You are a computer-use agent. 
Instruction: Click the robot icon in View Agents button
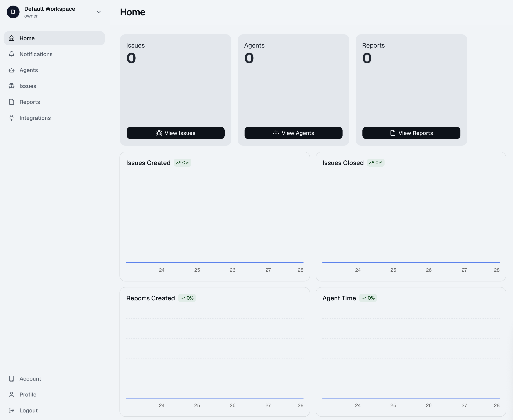[x=276, y=133]
